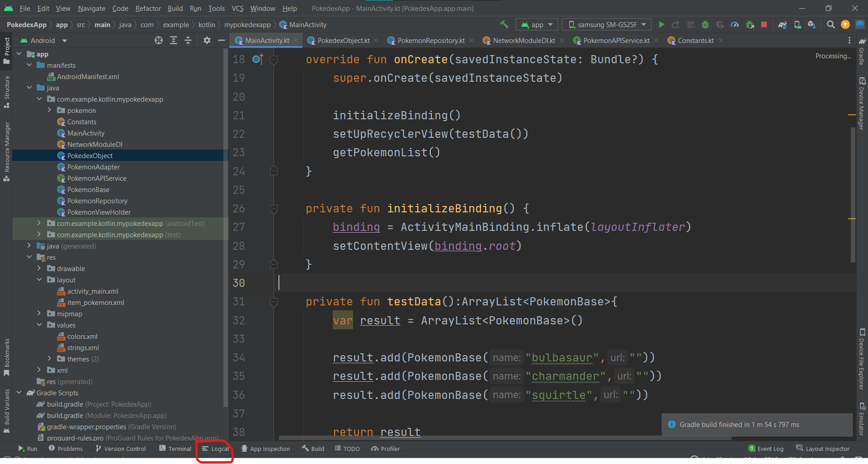Open samsung SM-G525F device dropdown
The image size is (868, 464).
pos(607,24)
